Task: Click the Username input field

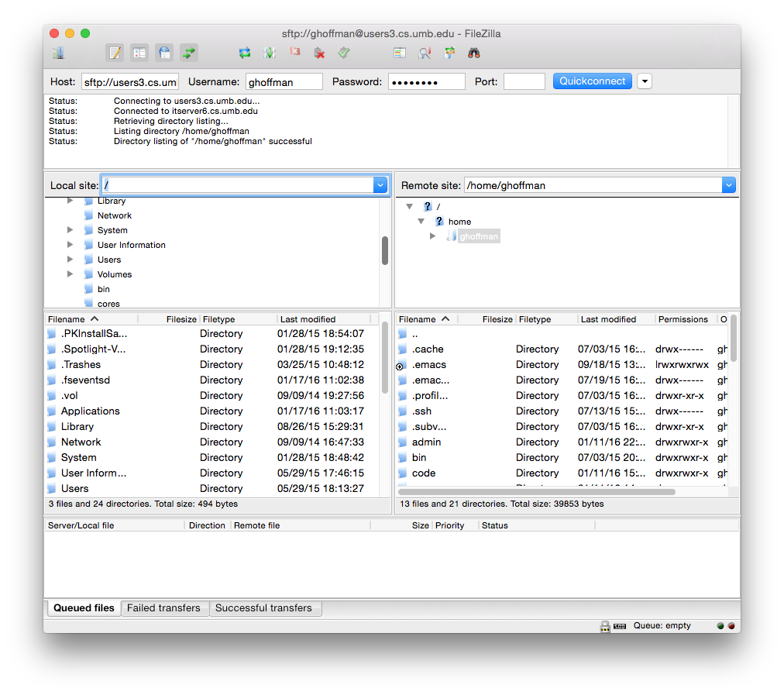Action: click(284, 81)
